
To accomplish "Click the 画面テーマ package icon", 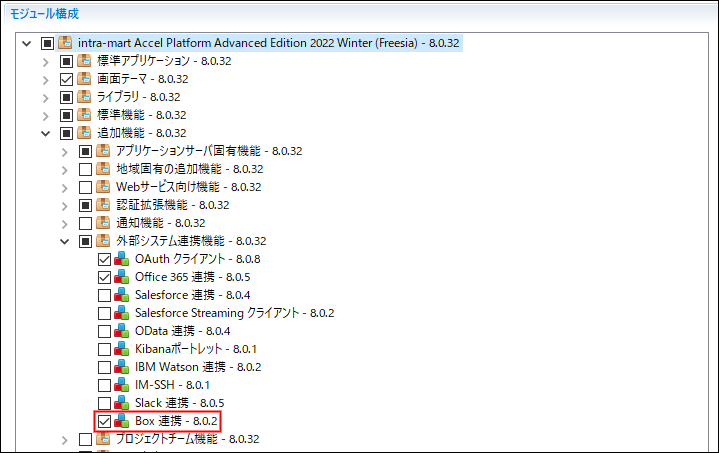I will (84, 78).
